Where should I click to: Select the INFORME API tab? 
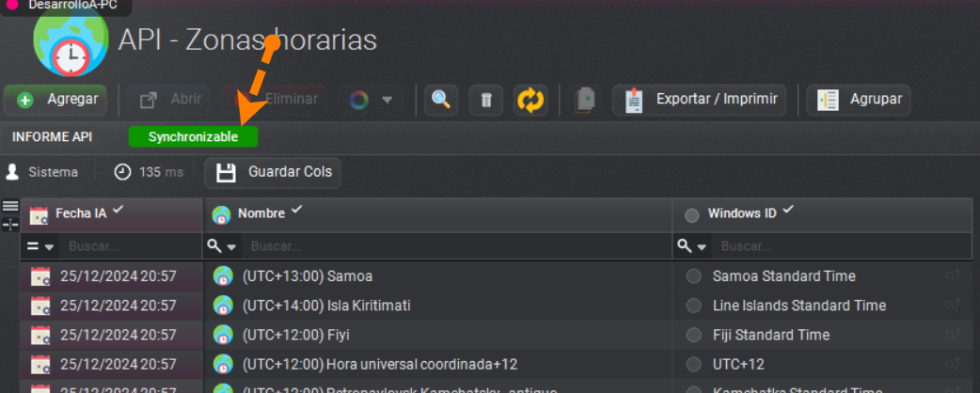tap(52, 137)
